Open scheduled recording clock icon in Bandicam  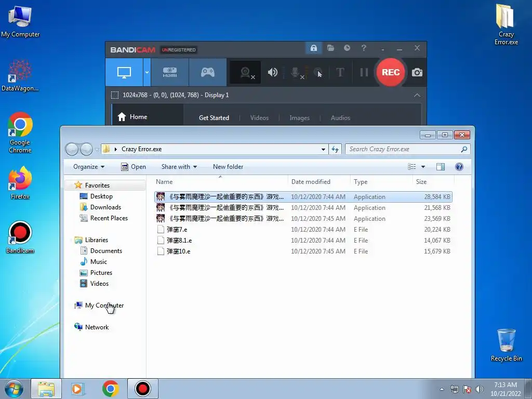coord(347,48)
